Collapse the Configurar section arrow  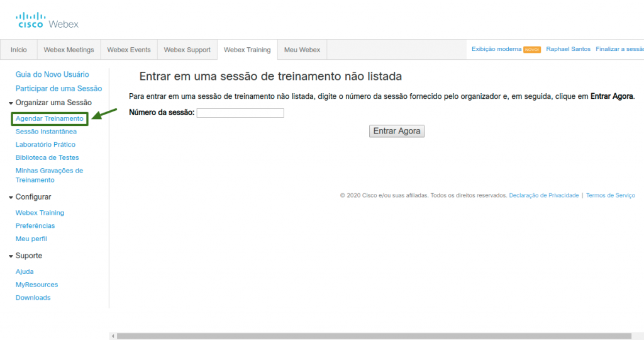click(x=11, y=197)
